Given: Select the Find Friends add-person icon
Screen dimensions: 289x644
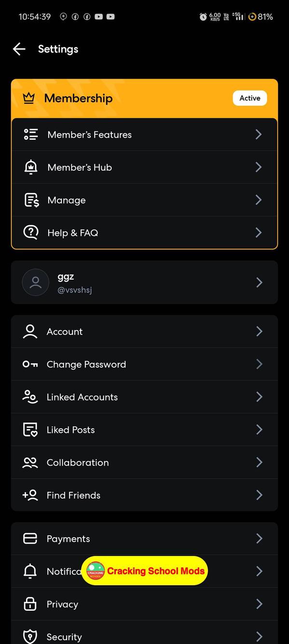Looking at the screenshot, I should click(30, 495).
